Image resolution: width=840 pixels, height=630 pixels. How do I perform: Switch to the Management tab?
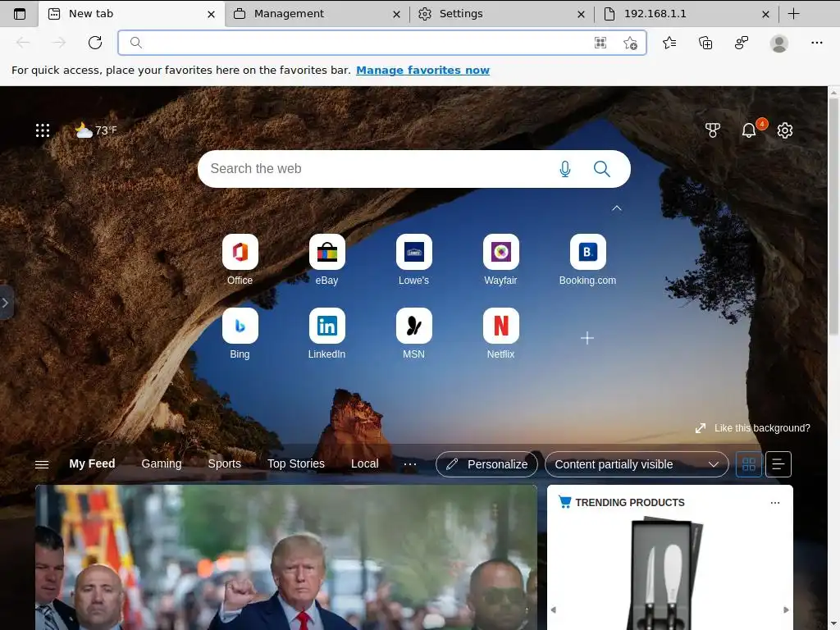pyautogui.click(x=318, y=14)
